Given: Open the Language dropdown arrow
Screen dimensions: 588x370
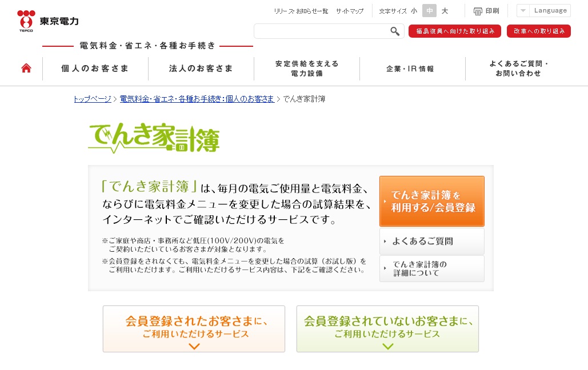Looking at the screenshot, I should [x=523, y=10].
